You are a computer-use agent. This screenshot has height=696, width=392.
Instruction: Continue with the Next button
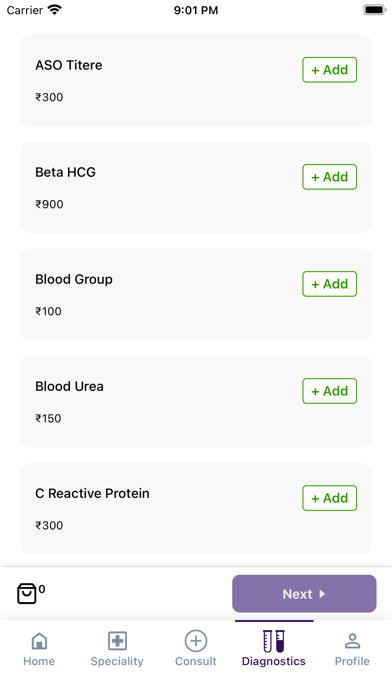tap(304, 593)
